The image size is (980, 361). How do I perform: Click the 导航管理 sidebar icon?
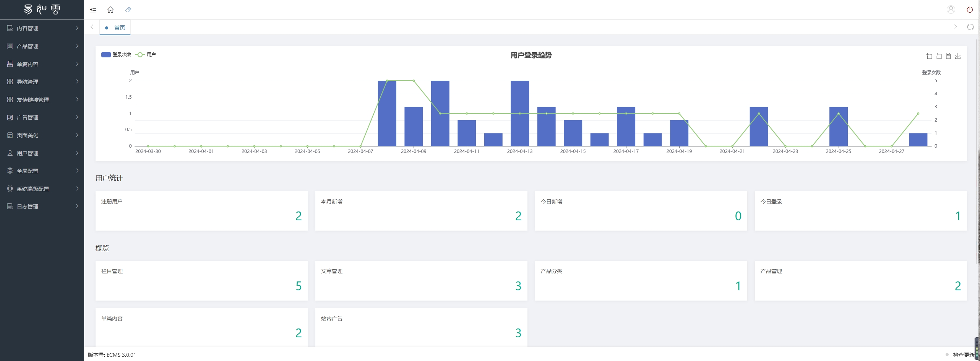coord(10,81)
